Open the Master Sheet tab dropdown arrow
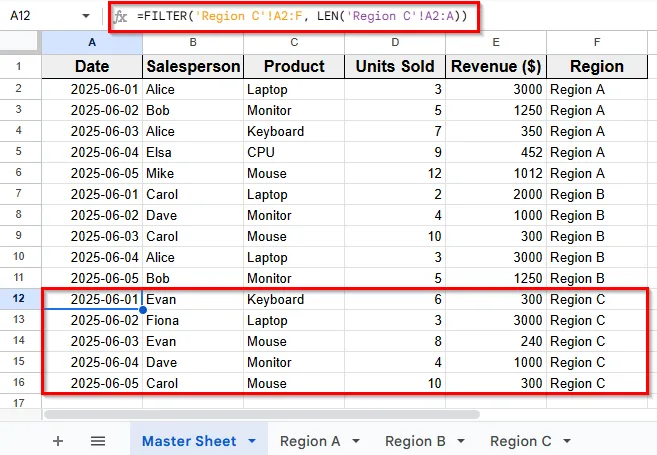This screenshot has width=657, height=455. (252, 441)
